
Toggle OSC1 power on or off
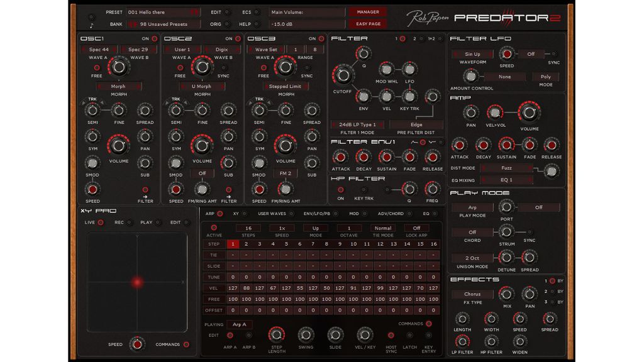(x=154, y=38)
